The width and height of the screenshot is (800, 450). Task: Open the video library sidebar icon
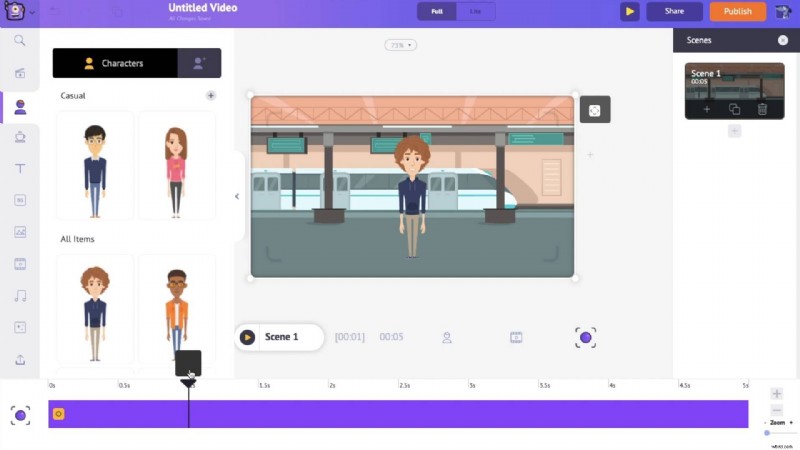click(x=20, y=264)
